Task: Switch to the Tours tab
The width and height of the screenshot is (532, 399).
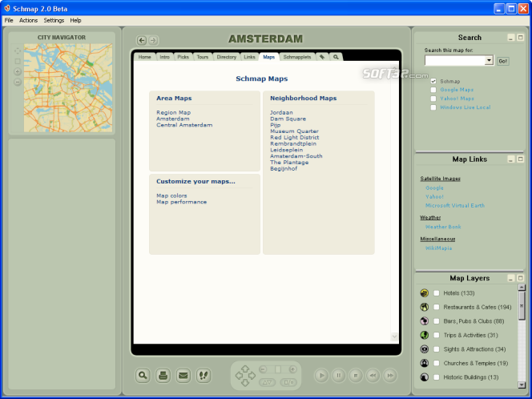Action: (x=203, y=57)
